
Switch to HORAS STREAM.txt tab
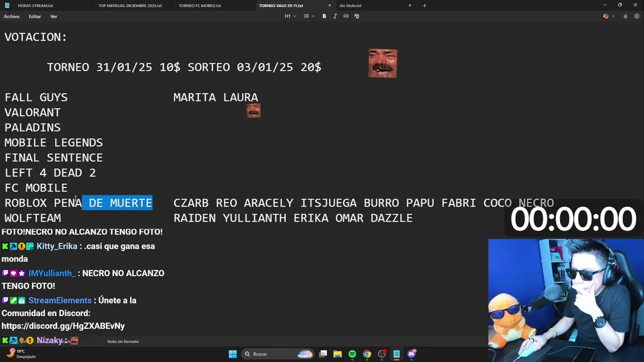35,6
